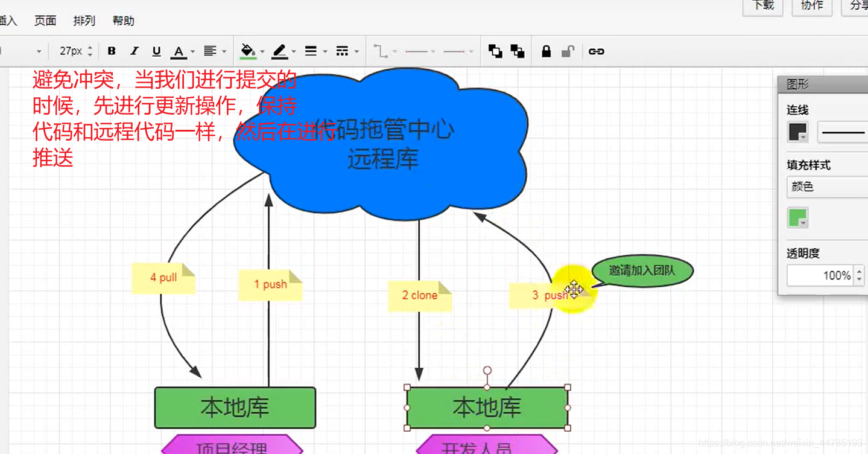The image size is (868, 454).
Task: Open the line width dropdown arrow
Action: click(x=325, y=52)
